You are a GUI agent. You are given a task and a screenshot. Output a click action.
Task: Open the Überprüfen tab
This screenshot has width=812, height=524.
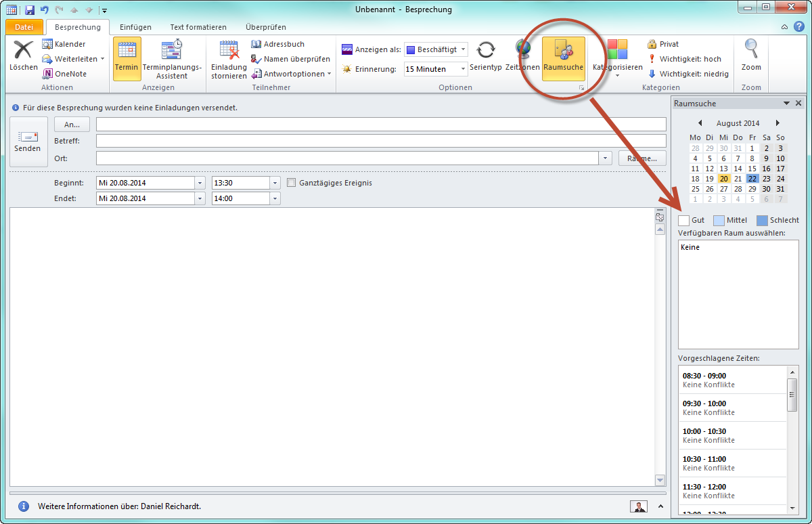pos(266,27)
